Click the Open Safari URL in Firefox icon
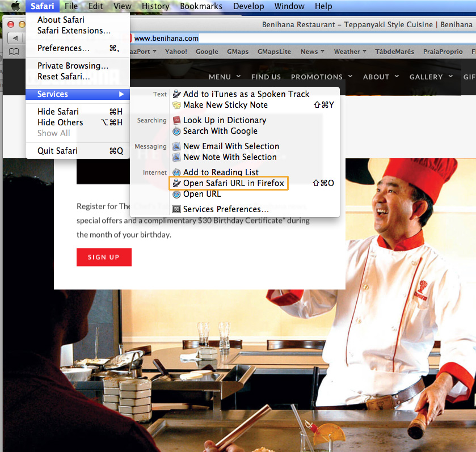Image resolution: width=476 pixels, height=452 pixels. click(176, 183)
